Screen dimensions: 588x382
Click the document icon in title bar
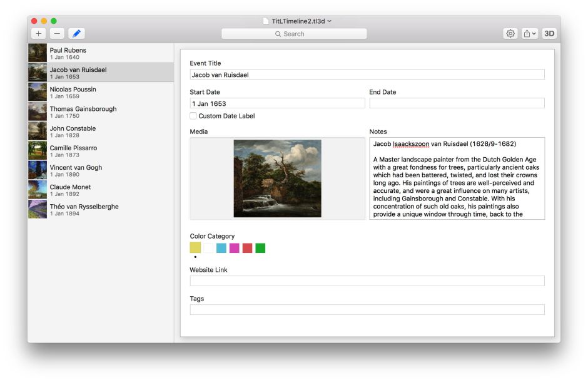pos(266,21)
